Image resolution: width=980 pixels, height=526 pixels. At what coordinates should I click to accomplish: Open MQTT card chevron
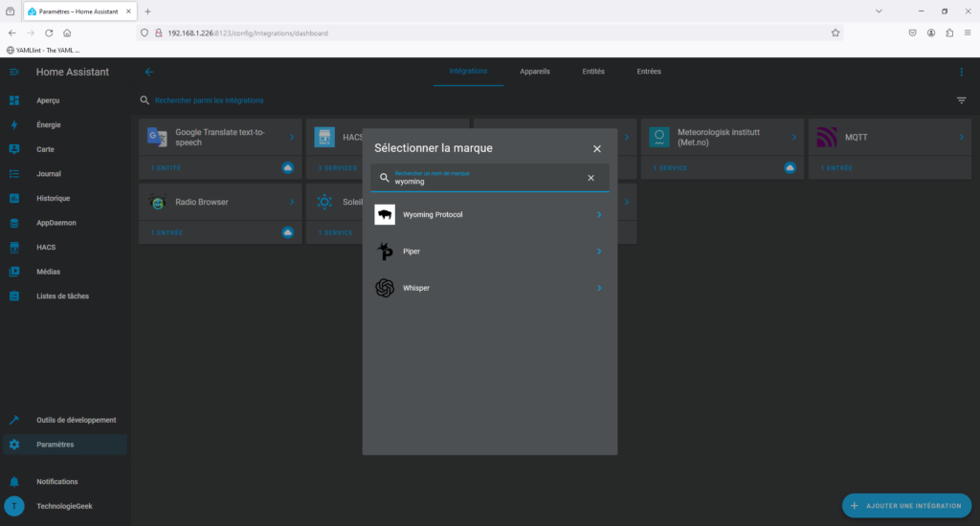click(961, 138)
